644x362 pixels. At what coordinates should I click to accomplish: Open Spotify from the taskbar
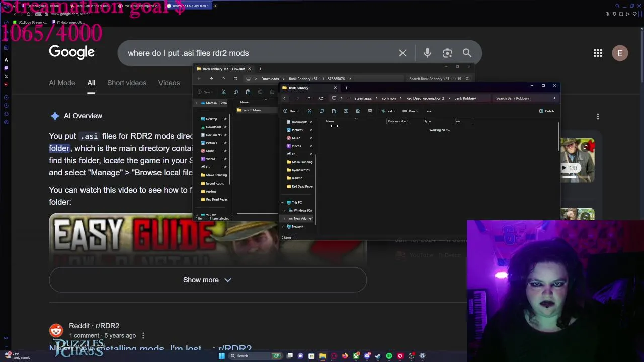(x=389, y=356)
